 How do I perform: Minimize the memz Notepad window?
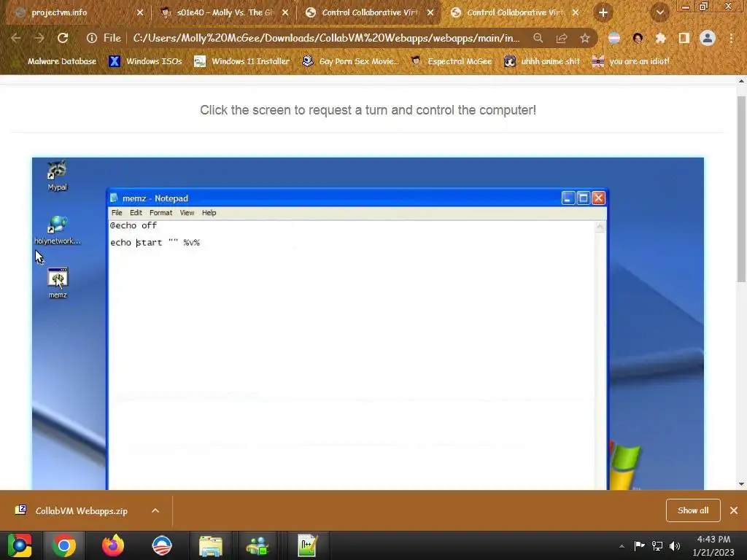[x=568, y=198]
